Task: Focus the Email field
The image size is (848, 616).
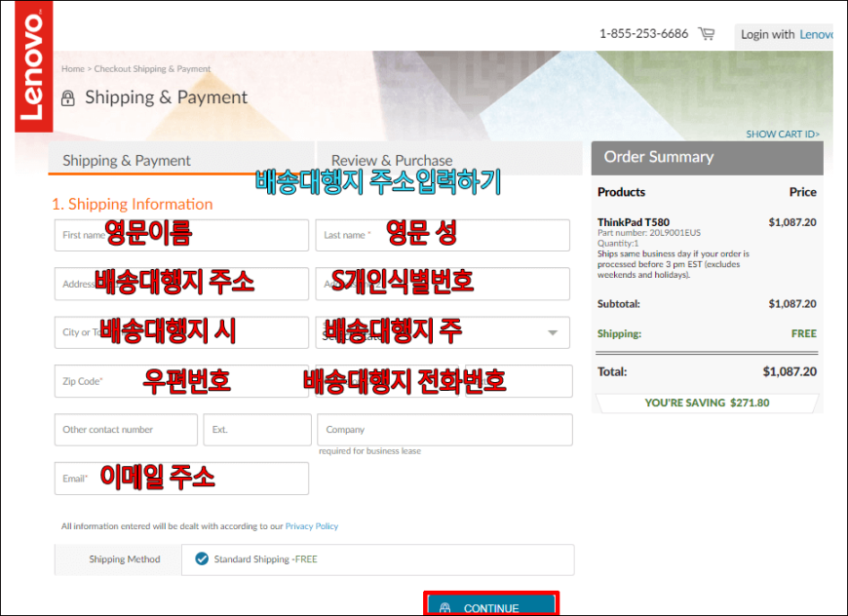Action: 181,479
